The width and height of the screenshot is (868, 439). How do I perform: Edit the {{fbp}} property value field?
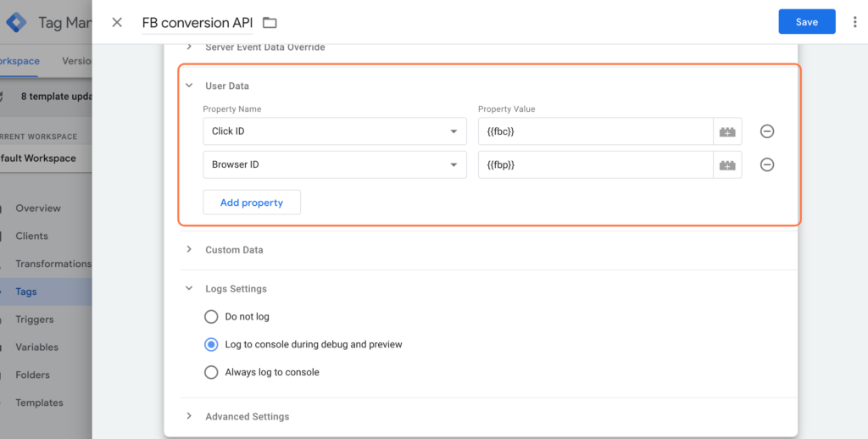click(x=596, y=164)
